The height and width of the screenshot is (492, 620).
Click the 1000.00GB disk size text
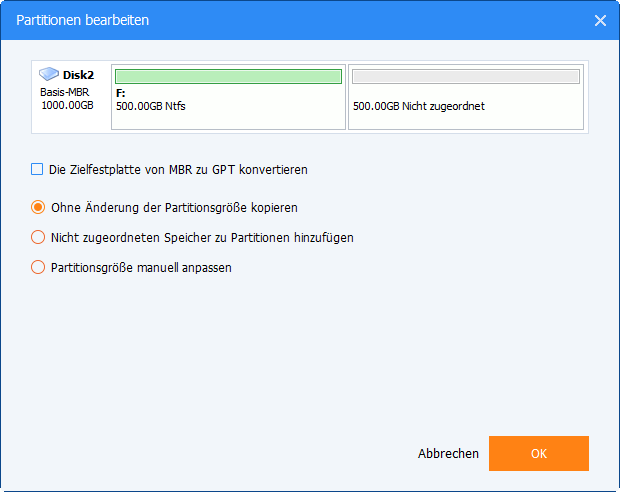[68, 105]
